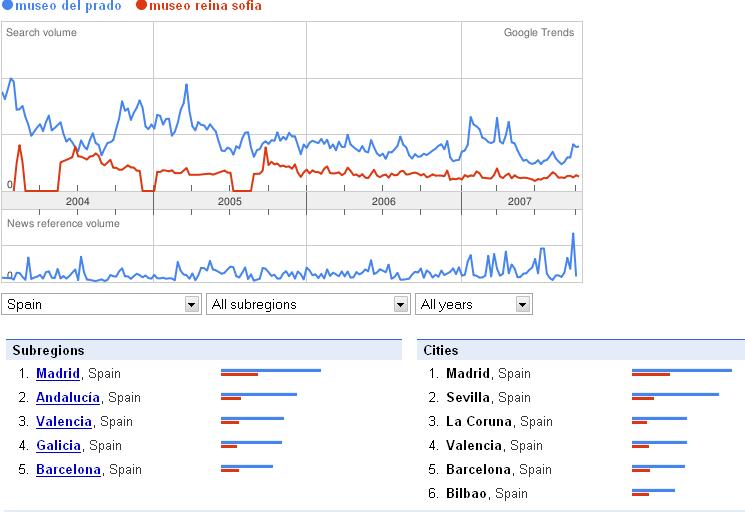The height and width of the screenshot is (512, 745).
Task: Click the Sevilla city search volume bar
Action: (674, 396)
